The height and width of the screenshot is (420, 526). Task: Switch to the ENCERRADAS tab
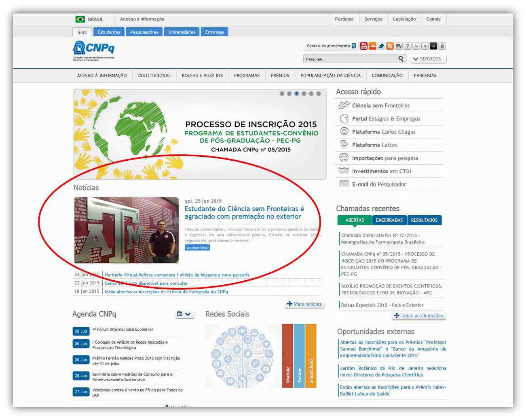pos(389,220)
